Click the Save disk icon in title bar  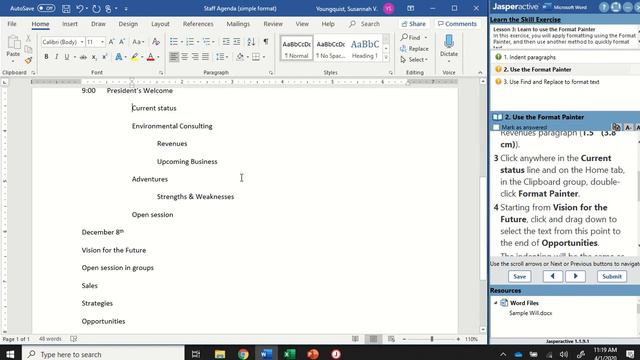tap(66, 8)
